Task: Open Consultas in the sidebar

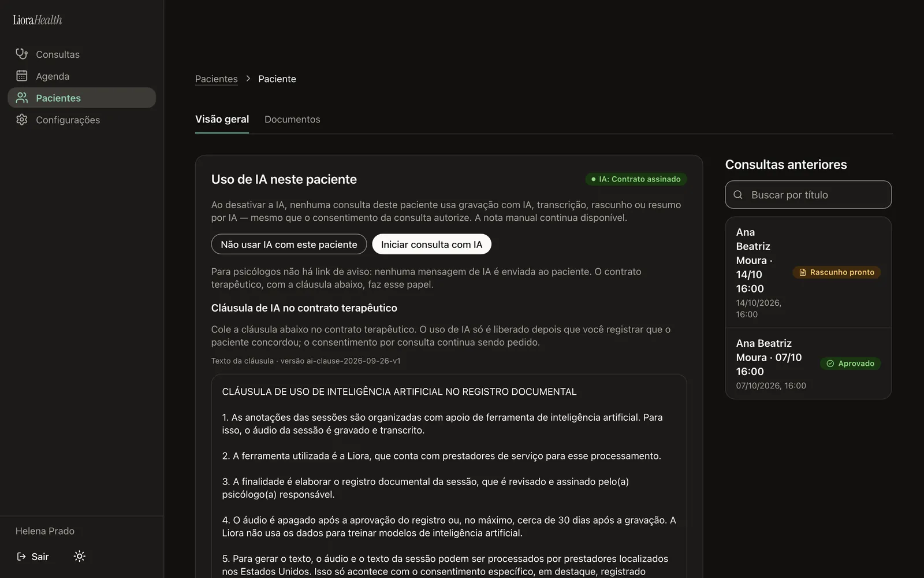Action: click(82, 54)
